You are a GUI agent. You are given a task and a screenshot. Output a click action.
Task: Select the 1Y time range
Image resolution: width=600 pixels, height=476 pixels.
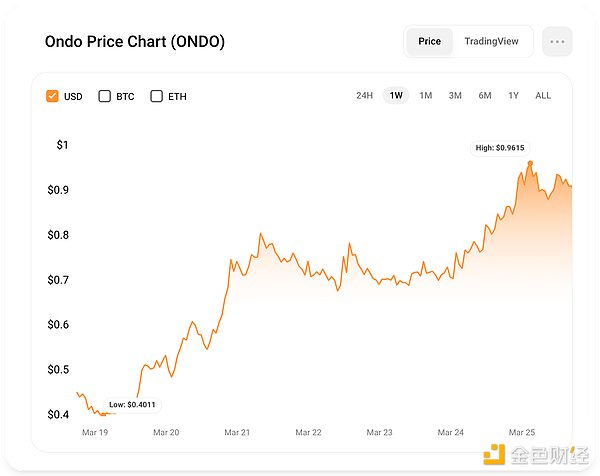tap(514, 96)
